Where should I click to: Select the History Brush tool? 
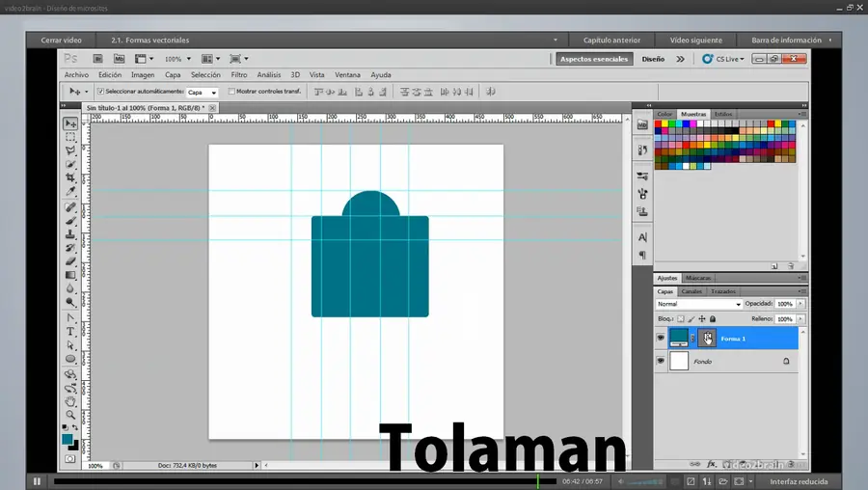tap(70, 248)
